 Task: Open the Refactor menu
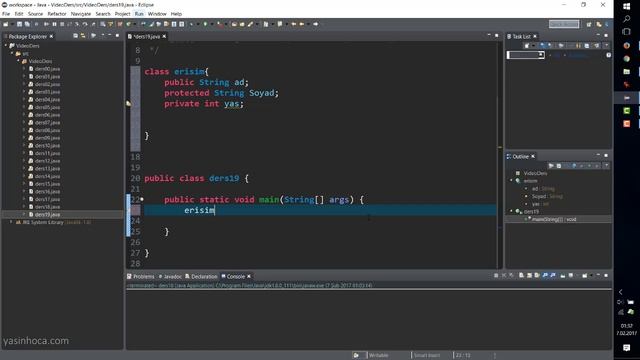coord(57,14)
